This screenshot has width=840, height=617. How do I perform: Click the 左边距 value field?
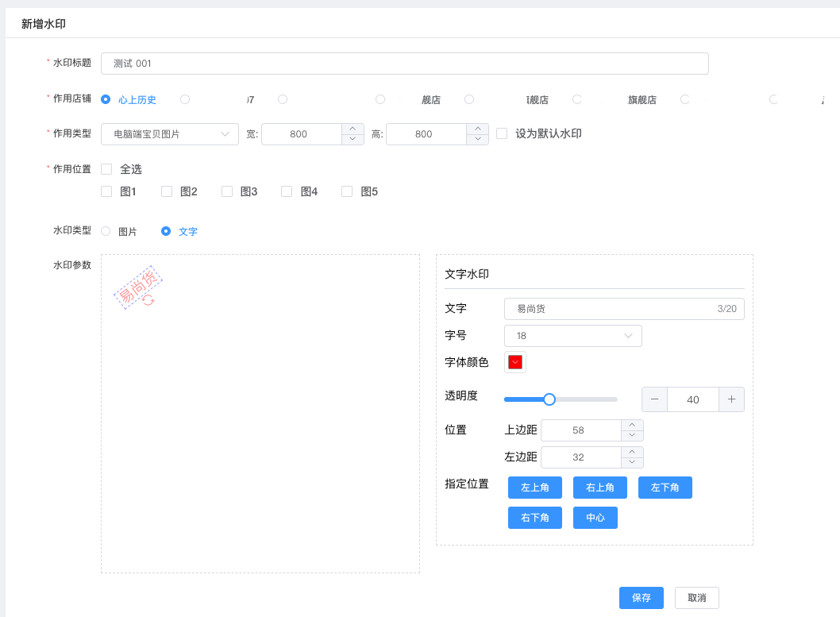(581, 457)
